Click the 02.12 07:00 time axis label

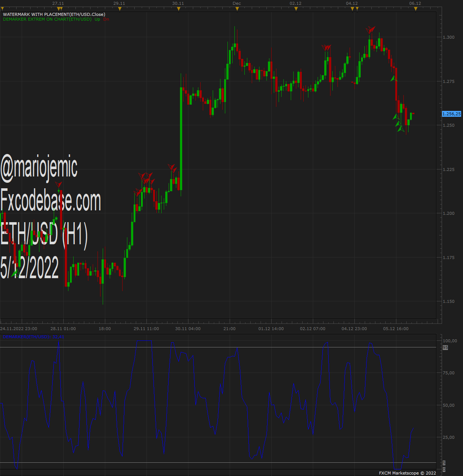tap(313, 329)
